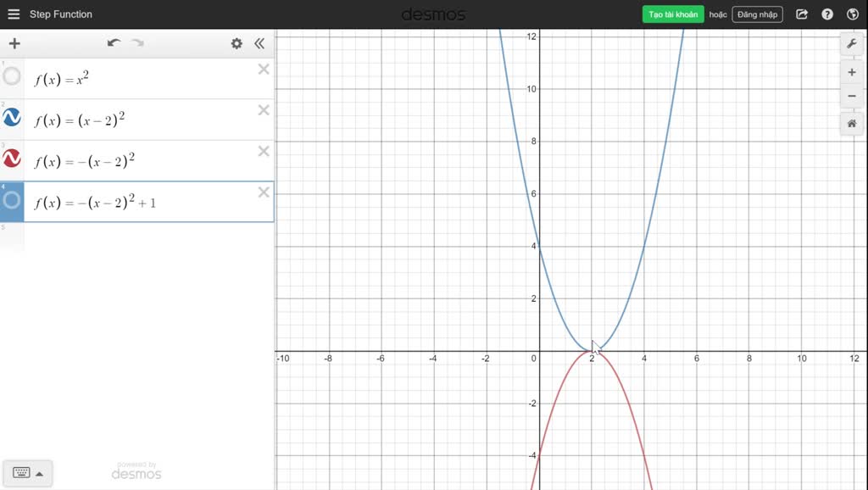Open the help question mark icon
Screen dimensions: 868x490
(x=826, y=14)
